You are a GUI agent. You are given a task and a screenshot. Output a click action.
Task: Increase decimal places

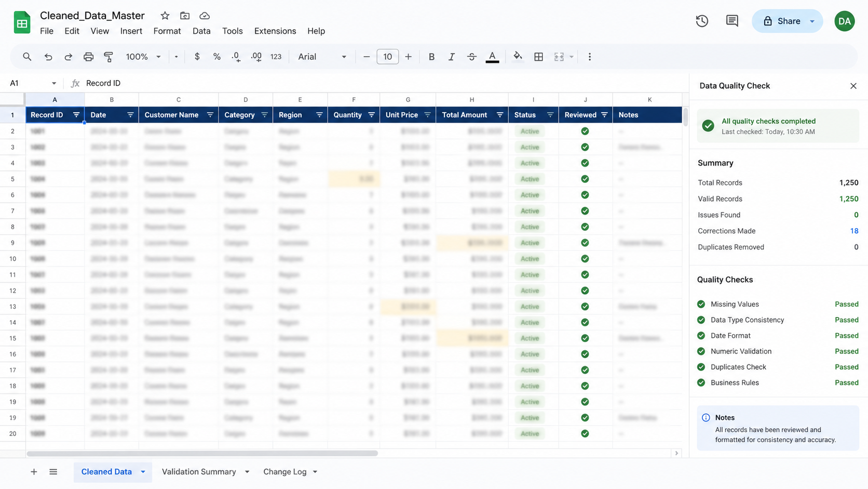click(x=256, y=57)
